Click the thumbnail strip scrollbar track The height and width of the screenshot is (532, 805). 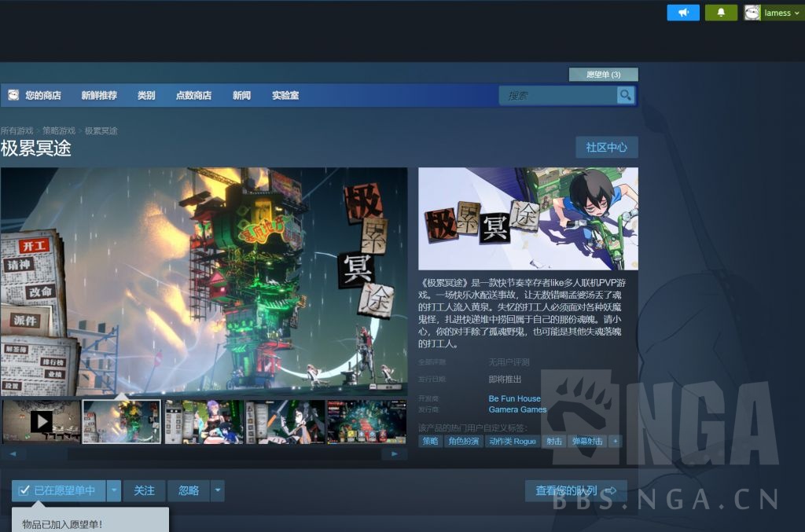[x=204, y=453]
